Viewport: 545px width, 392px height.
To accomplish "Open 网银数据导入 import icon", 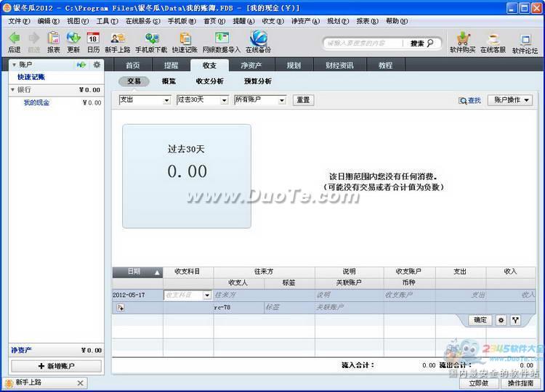I will 222,42.
